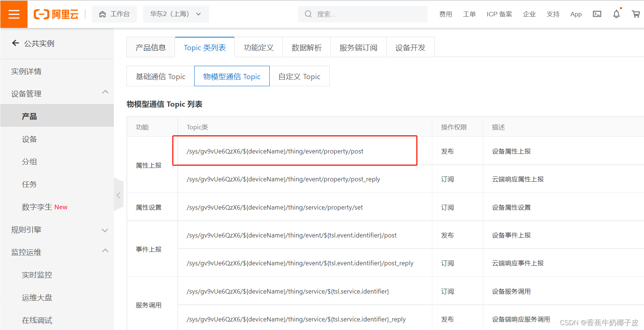Open the home Workbench (工作台) button
644x330 pixels.
(114, 14)
